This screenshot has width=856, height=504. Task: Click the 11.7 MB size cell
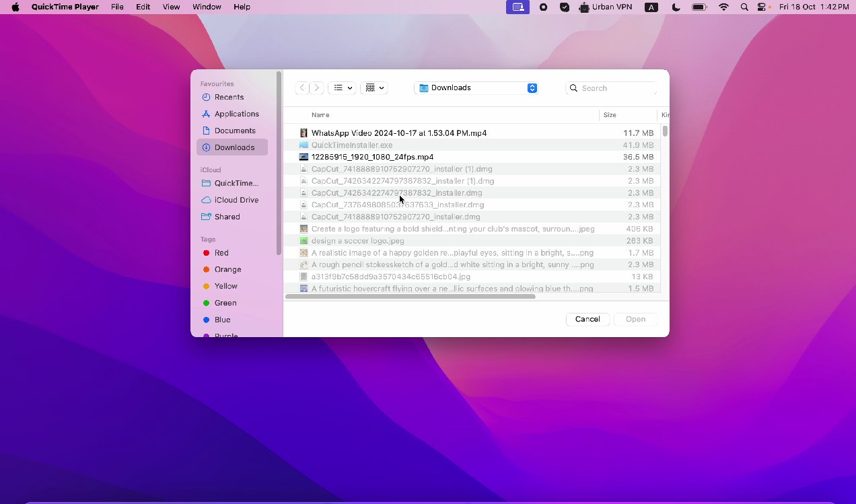point(638,133)
